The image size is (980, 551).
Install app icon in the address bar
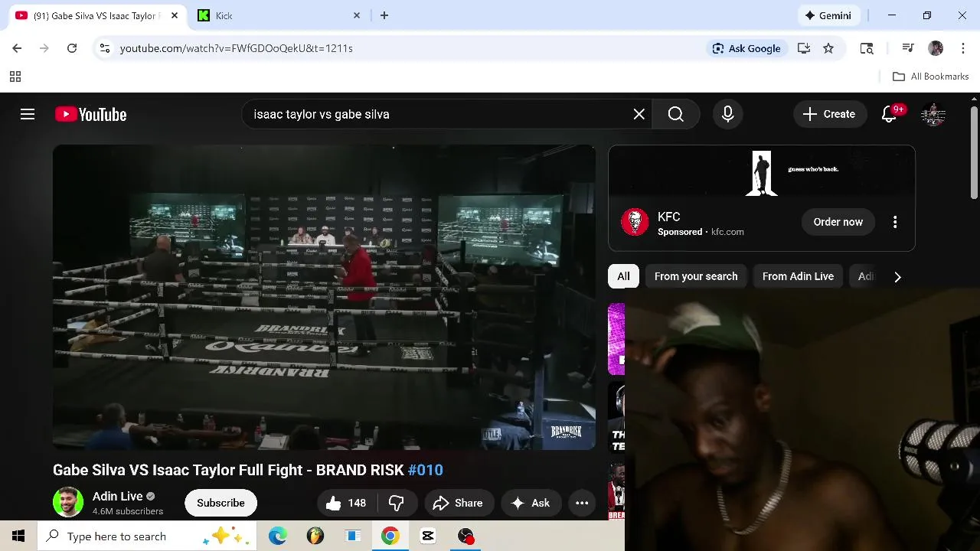click(804, 48)
